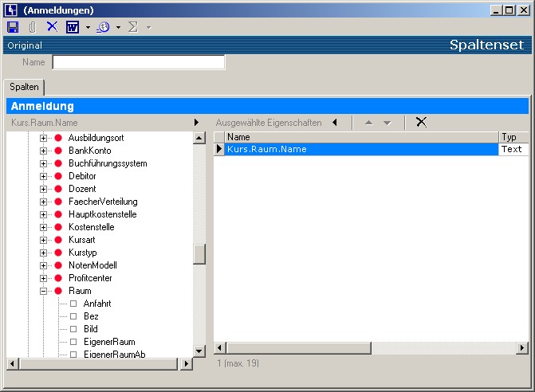Expand the Dozent tree node

click(44, 189)
